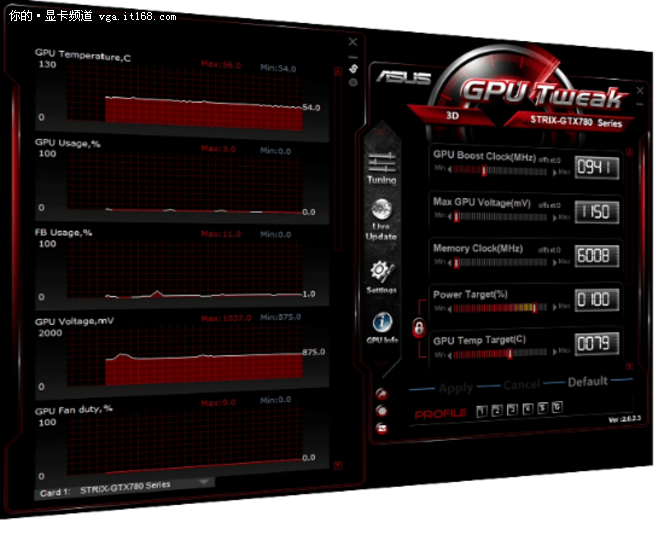Click the Default button
This screenshot has height=546, width=670.
point(588,382)
